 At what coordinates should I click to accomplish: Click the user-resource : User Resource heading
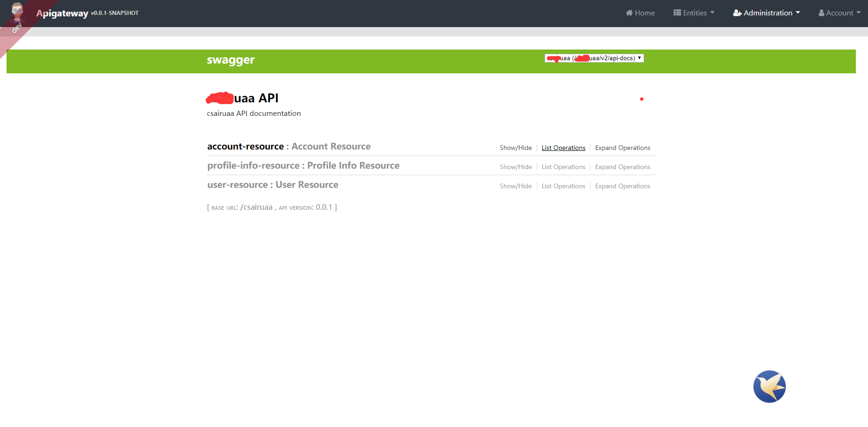(273, 185)
